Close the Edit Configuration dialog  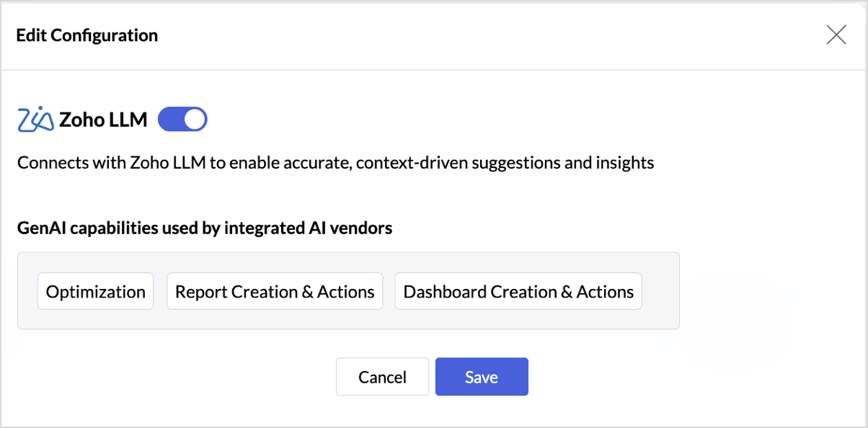pyautogui.click(x=836, y=35)
